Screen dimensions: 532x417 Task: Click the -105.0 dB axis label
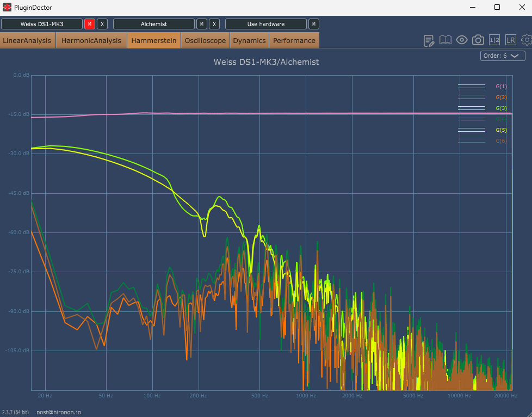pyautogui.click(x=17, y=351)
